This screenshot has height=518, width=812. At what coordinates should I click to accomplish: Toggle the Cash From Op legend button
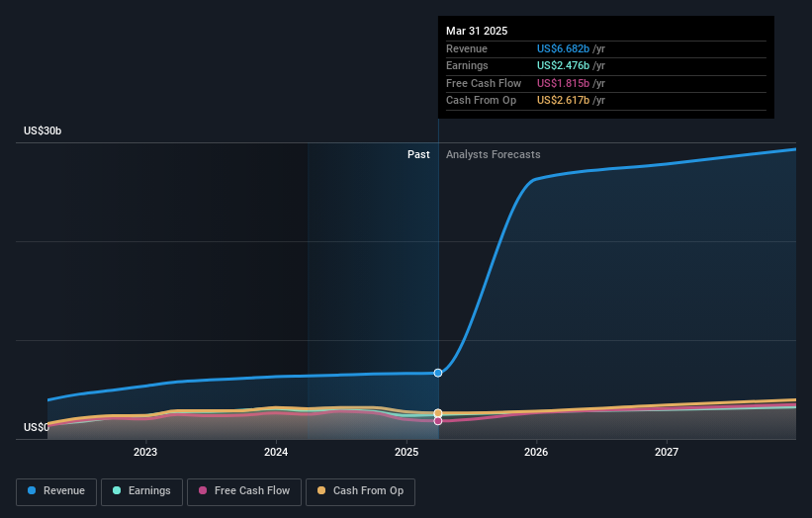coord(360,491)
